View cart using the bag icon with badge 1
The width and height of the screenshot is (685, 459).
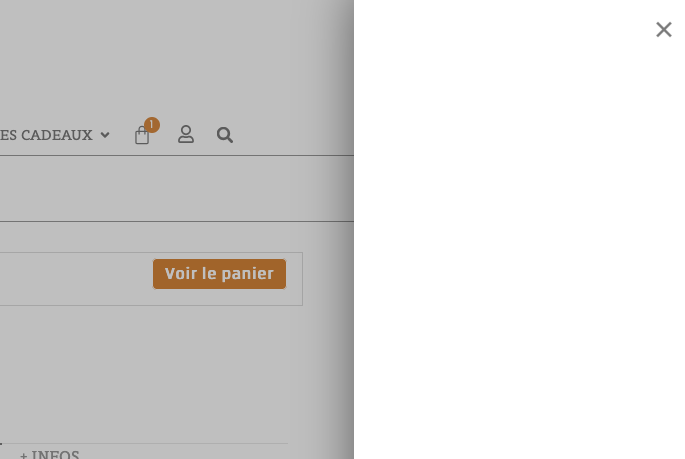tap(142, 135)
